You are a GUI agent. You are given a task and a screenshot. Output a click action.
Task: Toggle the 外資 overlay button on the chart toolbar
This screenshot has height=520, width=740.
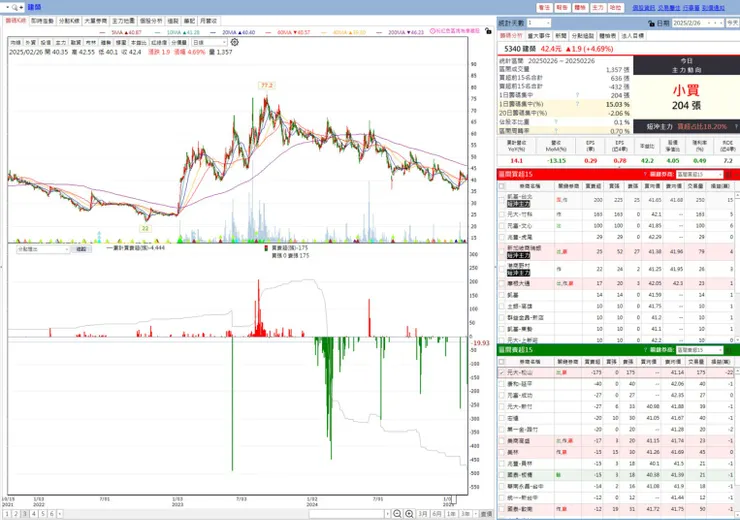(x=30, y=42)
